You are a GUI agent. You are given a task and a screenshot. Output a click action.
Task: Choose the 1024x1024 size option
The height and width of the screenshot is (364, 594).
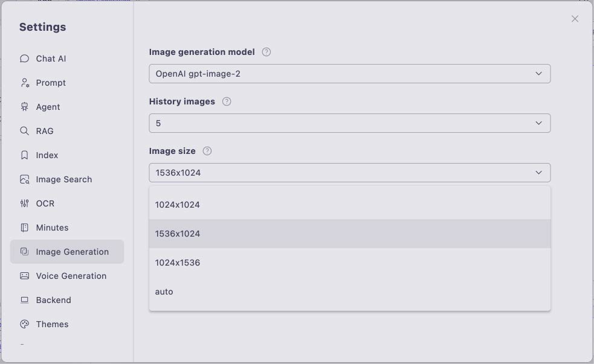click(350, 205)
